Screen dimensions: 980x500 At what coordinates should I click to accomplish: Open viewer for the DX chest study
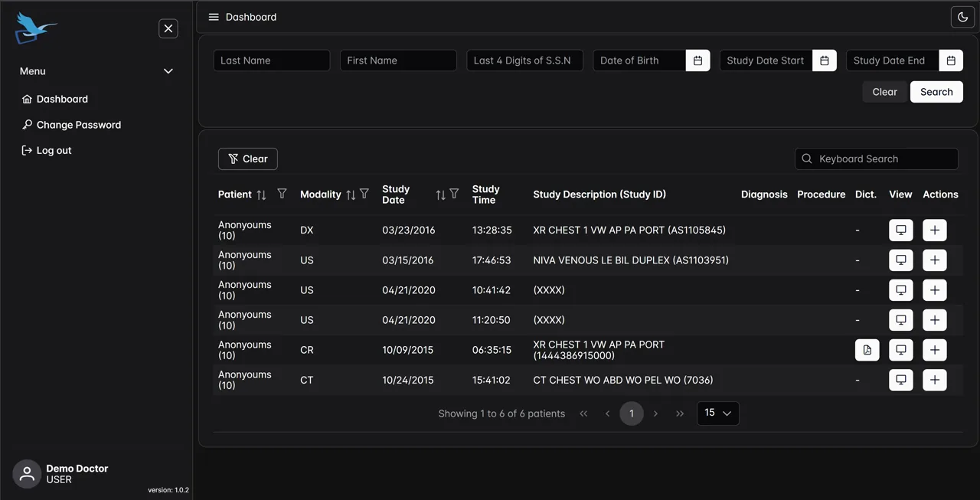pos(901,230)
